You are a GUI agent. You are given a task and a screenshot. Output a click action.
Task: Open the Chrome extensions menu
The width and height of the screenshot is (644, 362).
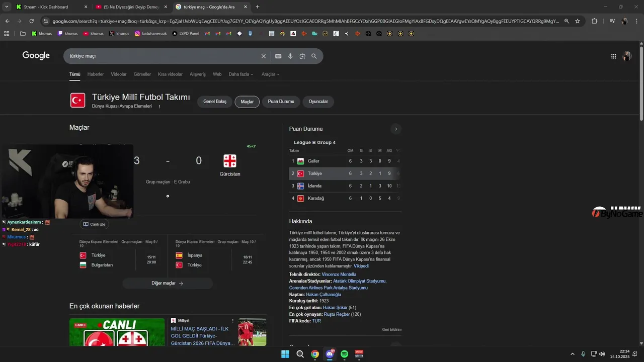coord(595,21)
